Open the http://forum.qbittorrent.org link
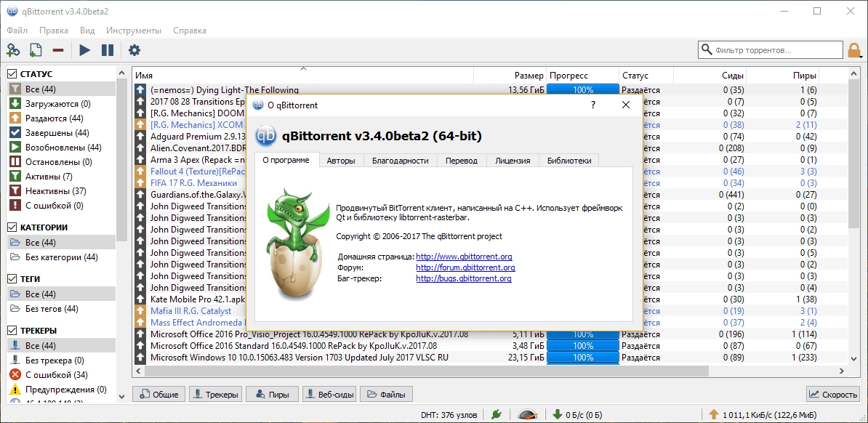 (x=465, y=267)
